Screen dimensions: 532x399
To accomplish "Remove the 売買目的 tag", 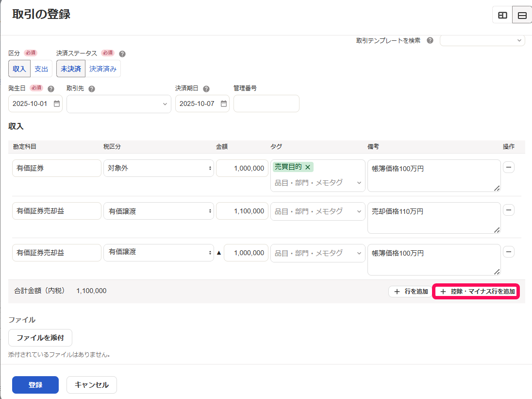I will (x=308, y=167).
